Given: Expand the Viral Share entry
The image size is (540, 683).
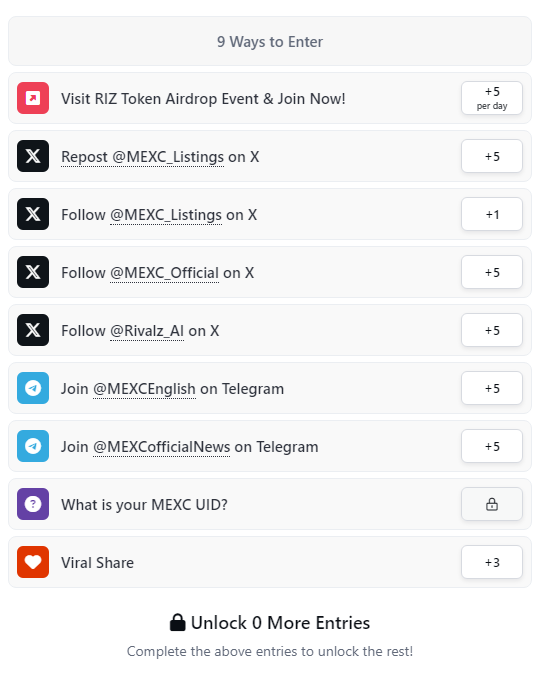Looking at the screenshot, I should 270,562.
